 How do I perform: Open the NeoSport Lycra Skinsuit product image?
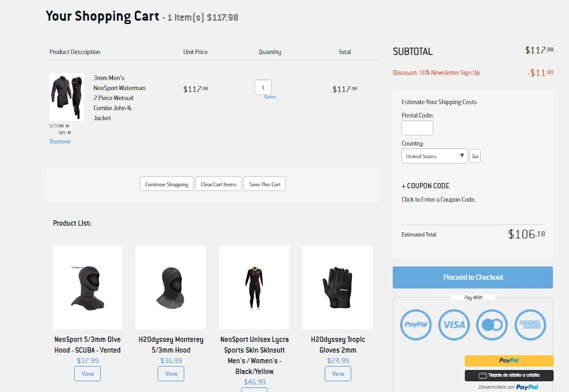click(x=254, y=287)
